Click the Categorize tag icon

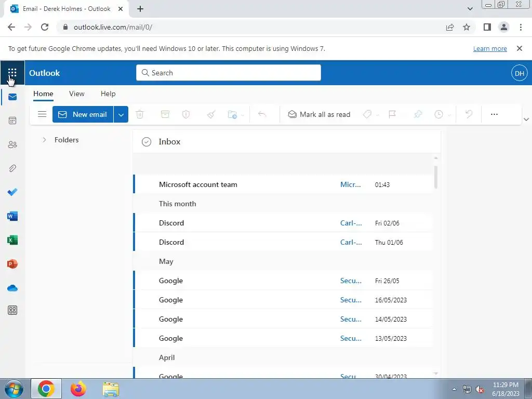[x=367, y=114]
